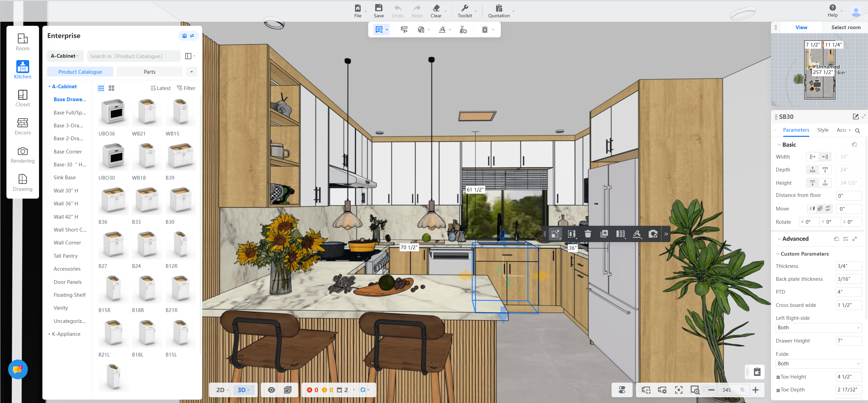Switch to large grid view icon

tap(111, 88)
